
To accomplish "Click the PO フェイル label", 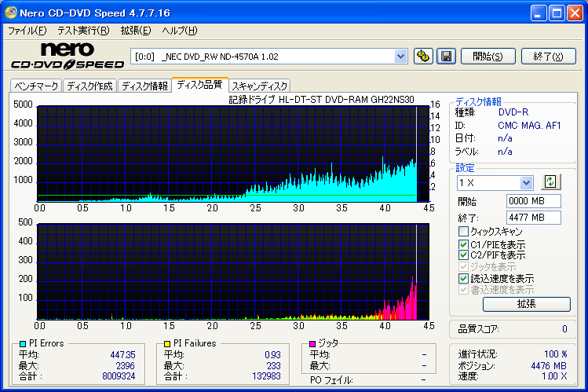I will coord(331,380).
